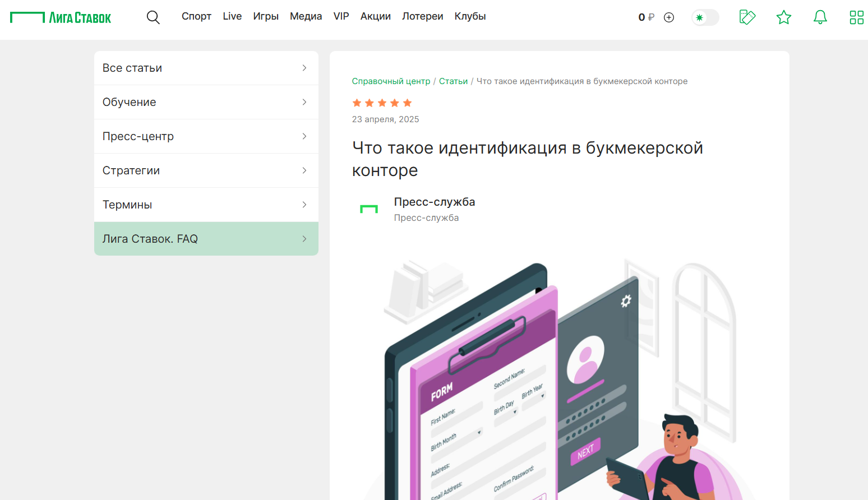Open the Все статьи category
The width and height of the screenshot is (868, 500).
coord(206,68)
